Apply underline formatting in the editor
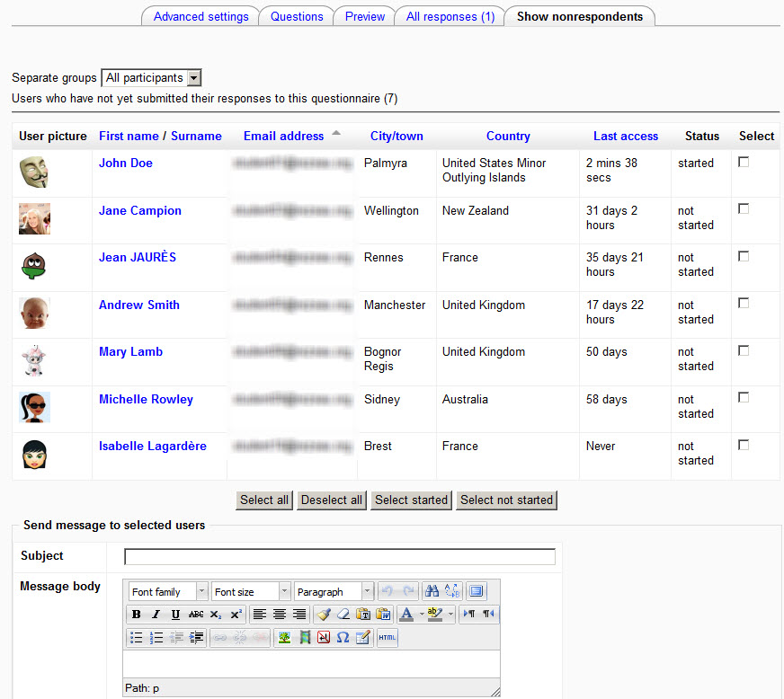Viewport: 784px width, 699px height. (175, 615)
